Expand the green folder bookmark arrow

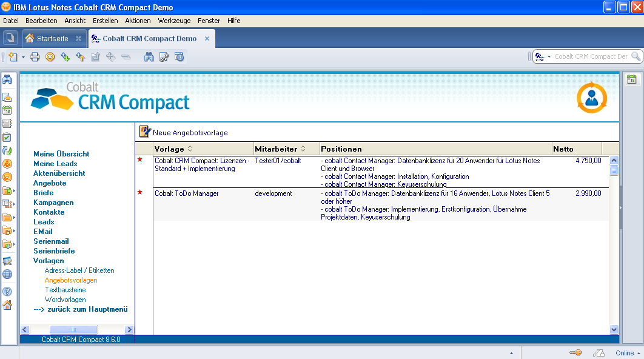coord(13,190)
